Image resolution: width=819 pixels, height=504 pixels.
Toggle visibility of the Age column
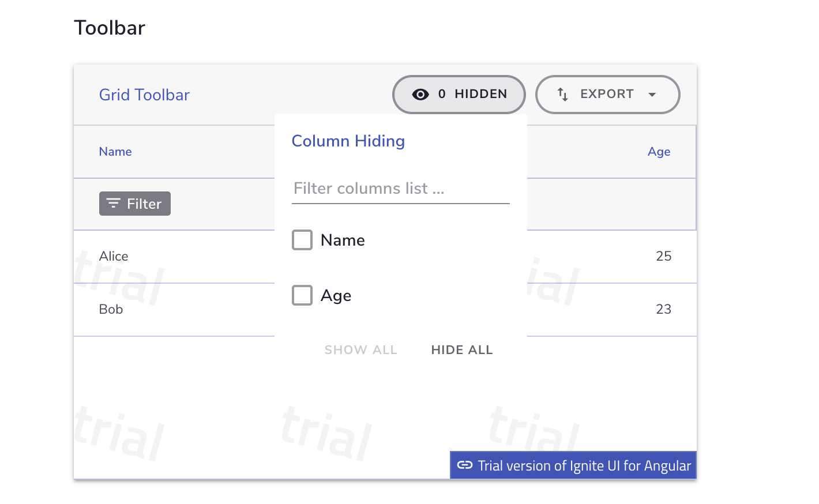click(x=302, y=295)
